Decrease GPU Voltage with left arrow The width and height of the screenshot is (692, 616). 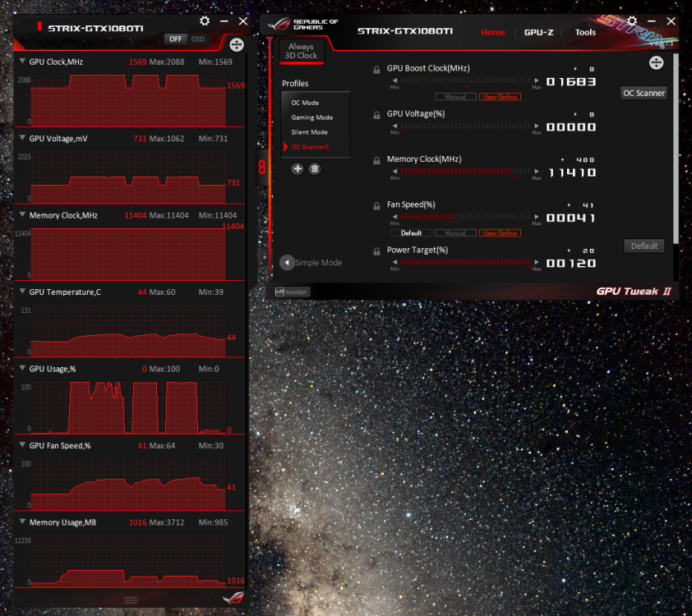pos(395,126)
